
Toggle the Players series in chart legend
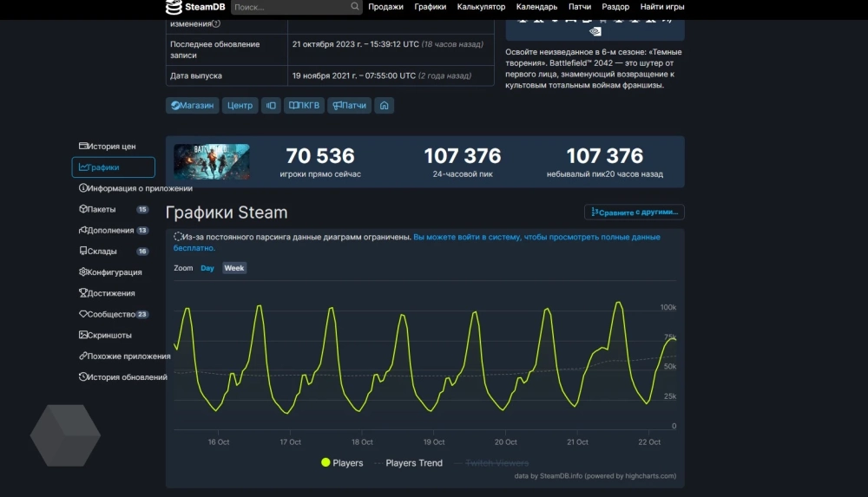click(x=342, y=463)
